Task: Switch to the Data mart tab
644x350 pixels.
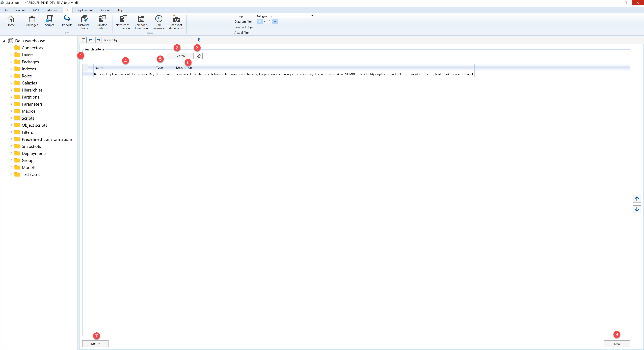Action: point(52,10)
